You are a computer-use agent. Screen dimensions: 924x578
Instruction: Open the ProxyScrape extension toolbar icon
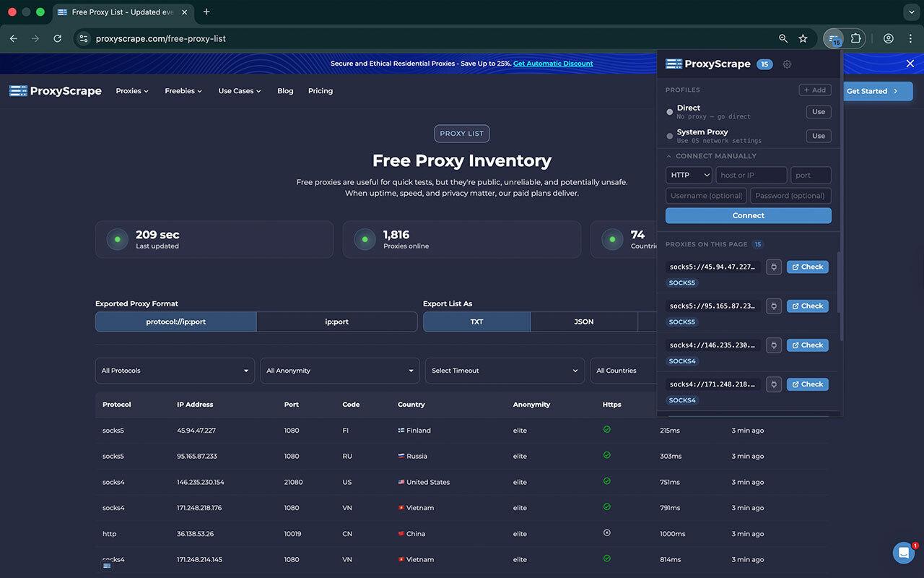pyautogui.click(x=834, y=38)
